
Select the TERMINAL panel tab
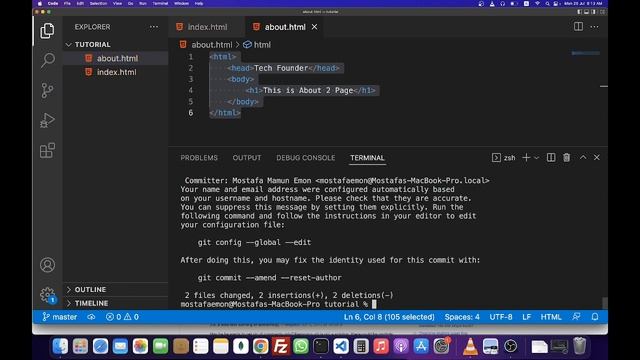pos(367,158)
